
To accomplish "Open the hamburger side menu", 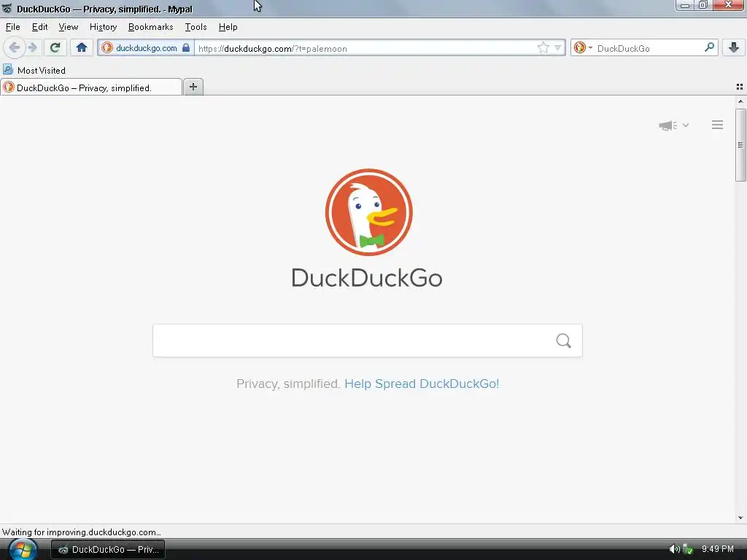I will tap(717, 125).
